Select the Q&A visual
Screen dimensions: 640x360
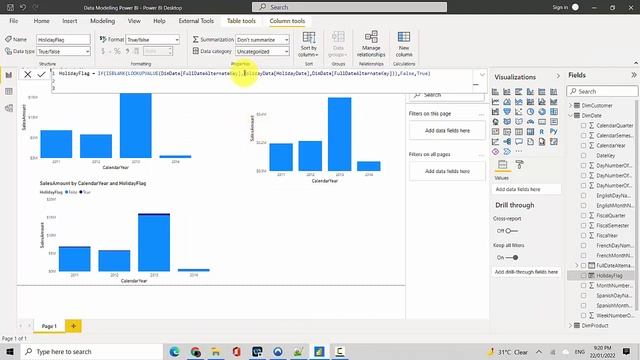tap(519, 142)
